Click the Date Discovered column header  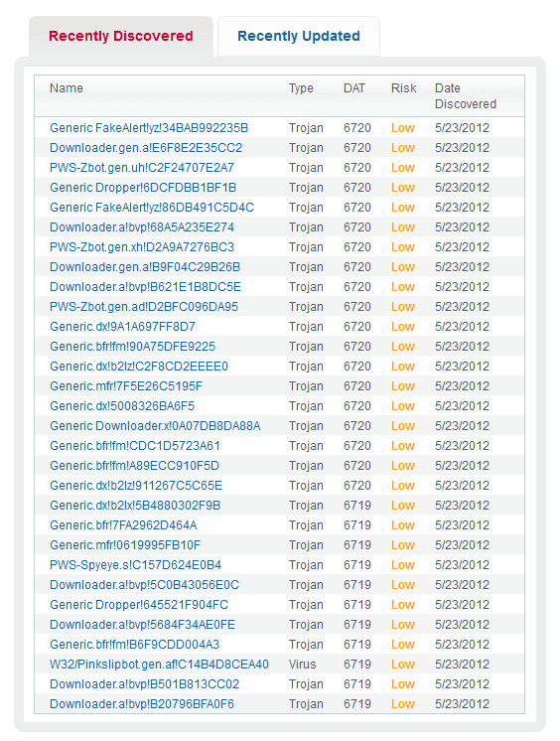pyautogui.click(x=466, y=96)
